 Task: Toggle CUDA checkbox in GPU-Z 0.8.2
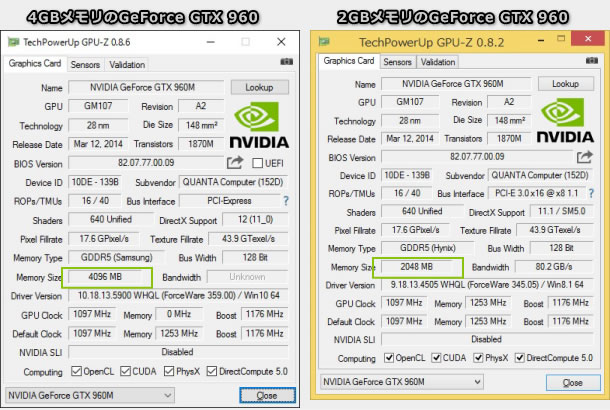[x=436, y=357]
